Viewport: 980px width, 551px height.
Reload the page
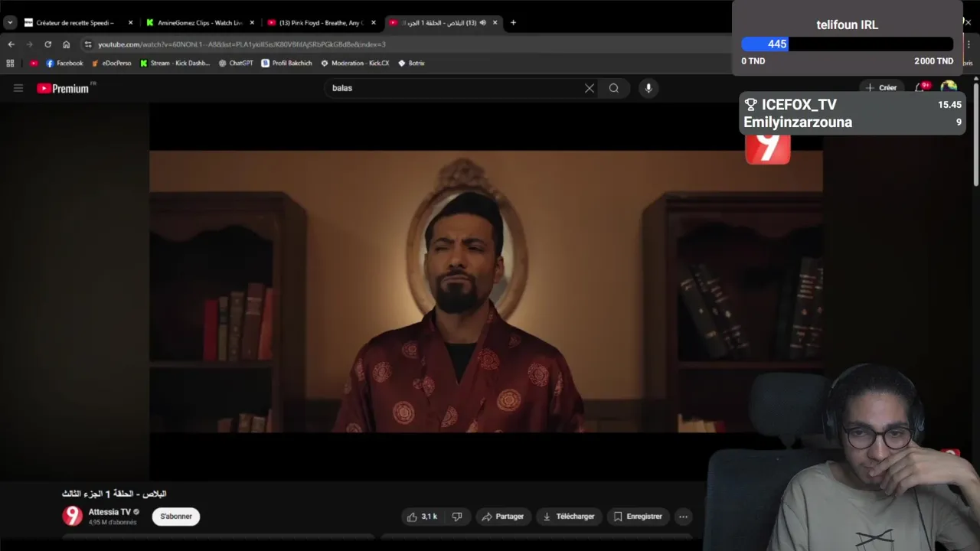pos(48,44)
